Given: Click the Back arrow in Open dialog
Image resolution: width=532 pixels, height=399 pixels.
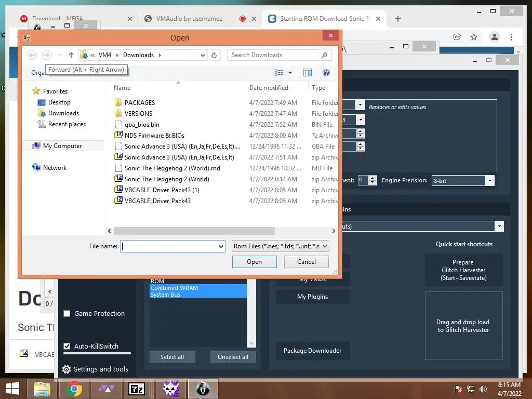Looking at the screenshot, I should [x=32, y=55].
